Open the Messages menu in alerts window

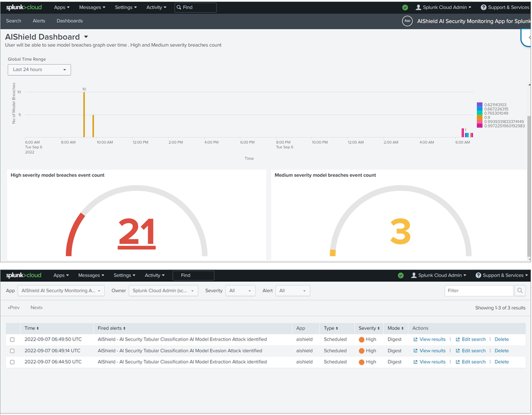click(91, 275)
